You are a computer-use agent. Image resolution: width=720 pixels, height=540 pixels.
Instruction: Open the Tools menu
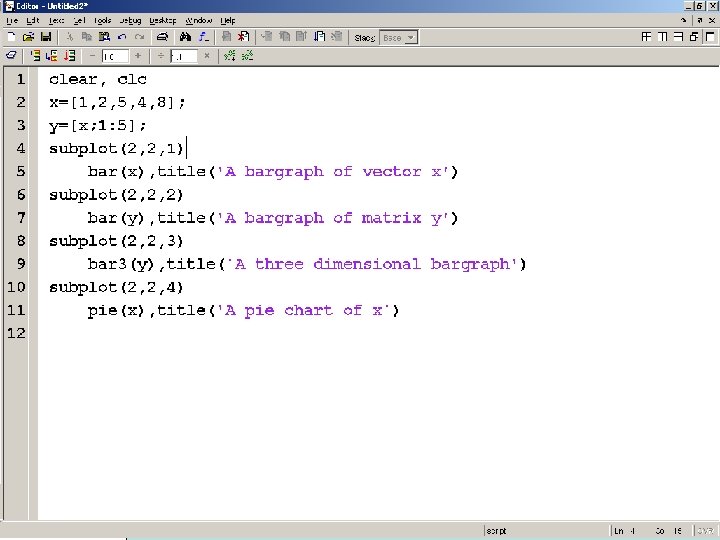coord(102,20)
